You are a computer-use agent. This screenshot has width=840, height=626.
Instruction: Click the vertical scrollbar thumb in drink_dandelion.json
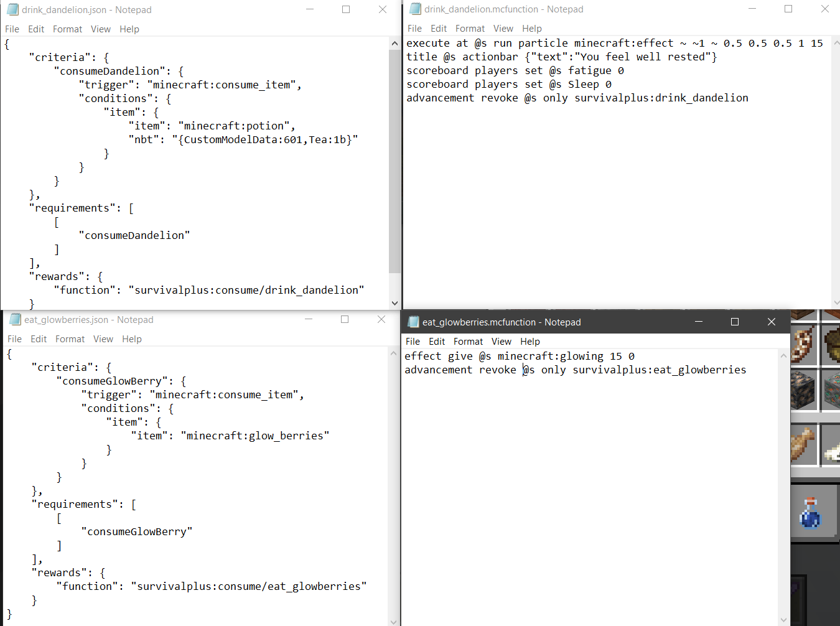point(394,161)
